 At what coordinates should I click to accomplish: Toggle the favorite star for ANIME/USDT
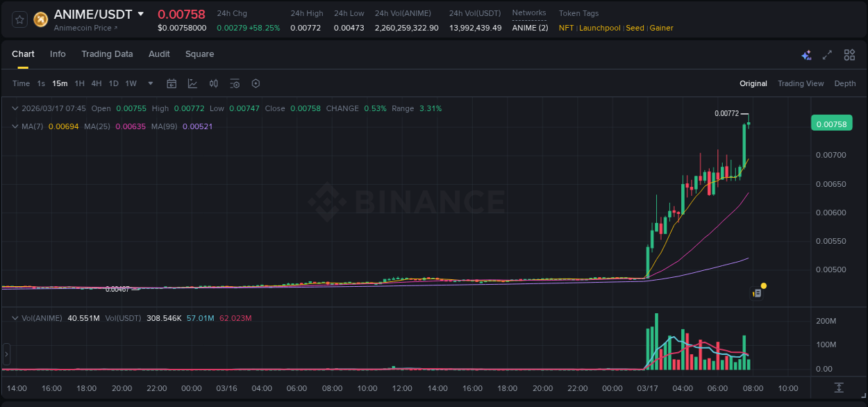click(x=19, y=19)
